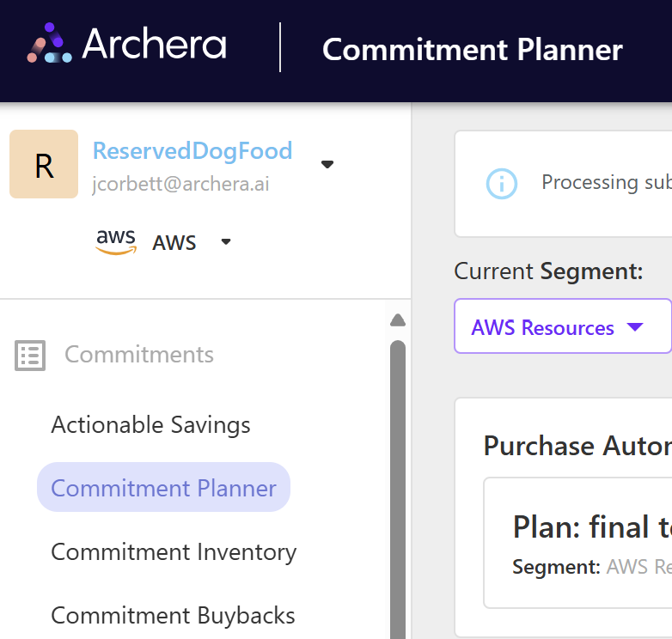Screen dimensions: 672x639
Task: Open the AWS provider dropdown arrow
Action: coord(226,242)
